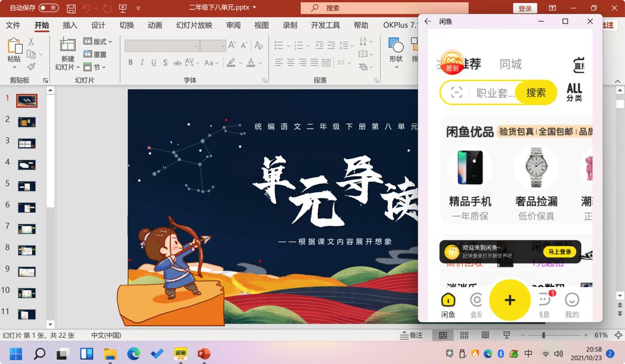Click the 马上登录 login button
The image size is (625, 364).
[560, 251]
